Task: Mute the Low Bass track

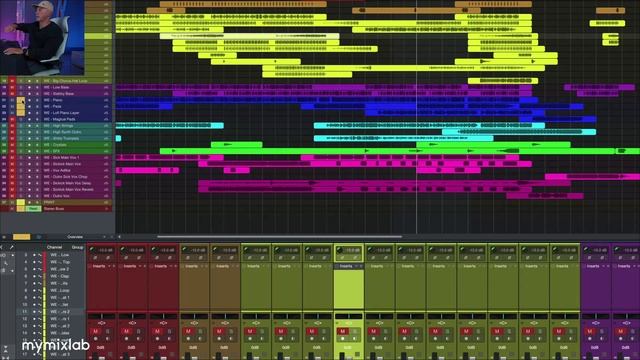Action: pos(12,87)
